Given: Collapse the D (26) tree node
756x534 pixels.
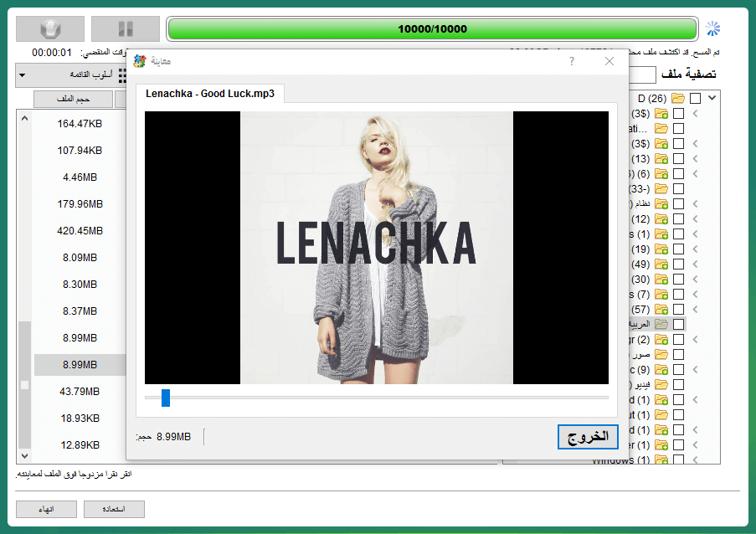Looking at the screenshot, I should click(712, 98).
